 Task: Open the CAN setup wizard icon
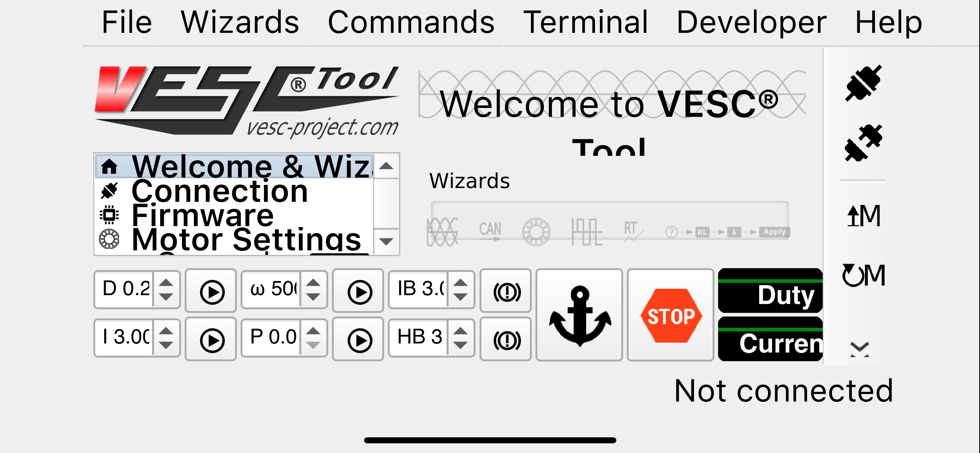tap(490, 232)
